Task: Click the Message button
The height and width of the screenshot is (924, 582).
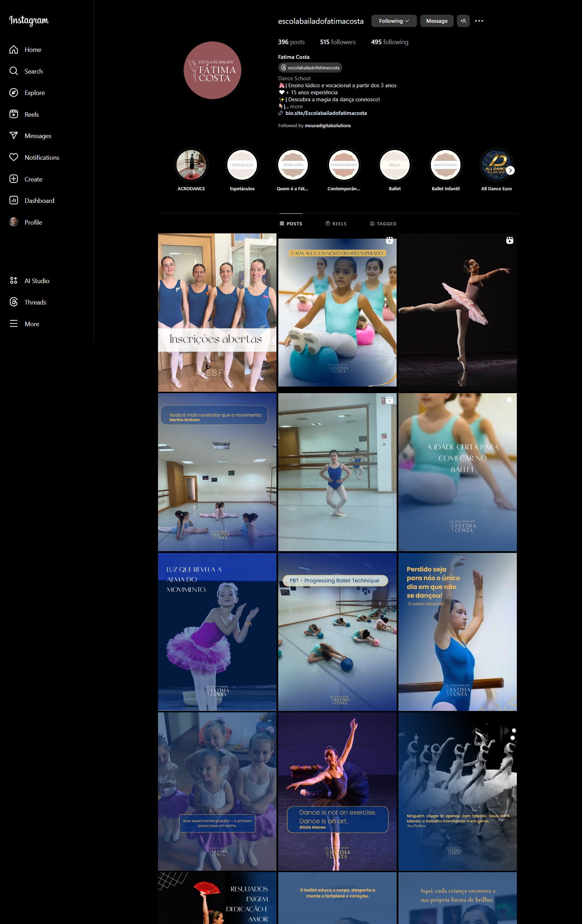Action: [437, 21]
